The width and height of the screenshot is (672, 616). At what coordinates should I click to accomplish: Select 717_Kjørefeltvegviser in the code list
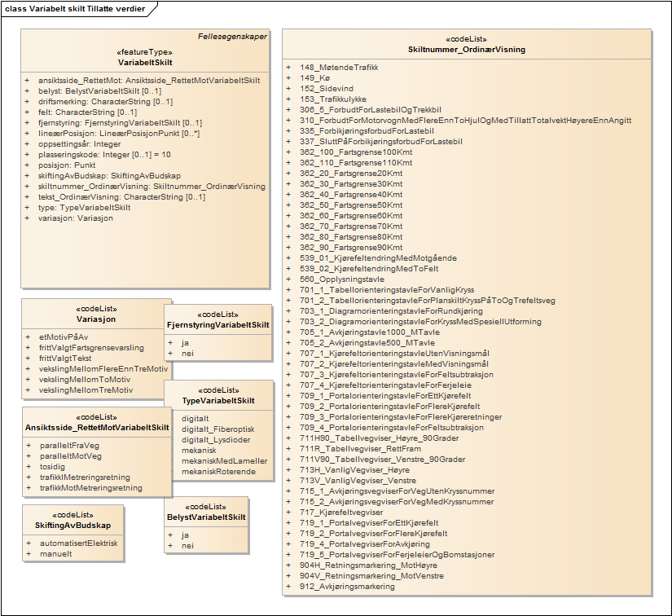tap(341, 513)
